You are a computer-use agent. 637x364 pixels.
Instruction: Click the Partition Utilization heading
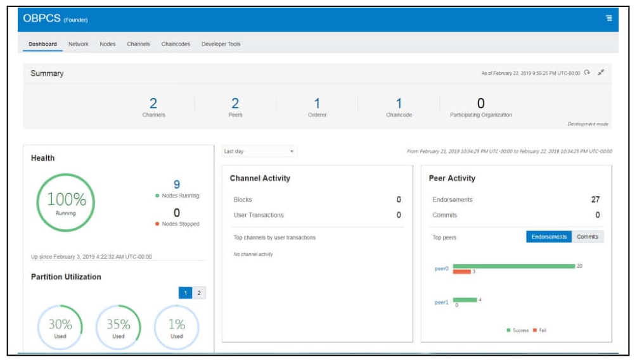(x=66, y=277)
